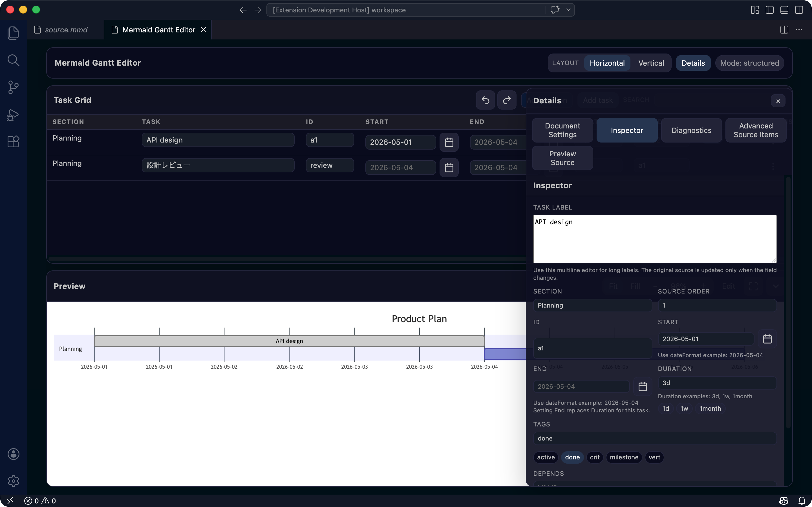Switch to the Diagnostics tab in Details
Image resolution: width=812 pixels, height=507 pixels.
691,130
